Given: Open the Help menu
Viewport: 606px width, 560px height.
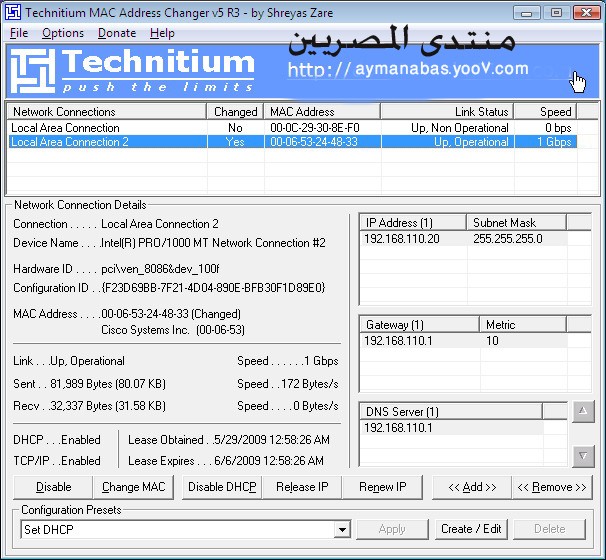Looking at the screenshot, I should pyautogui.click(x=162, y=33).
